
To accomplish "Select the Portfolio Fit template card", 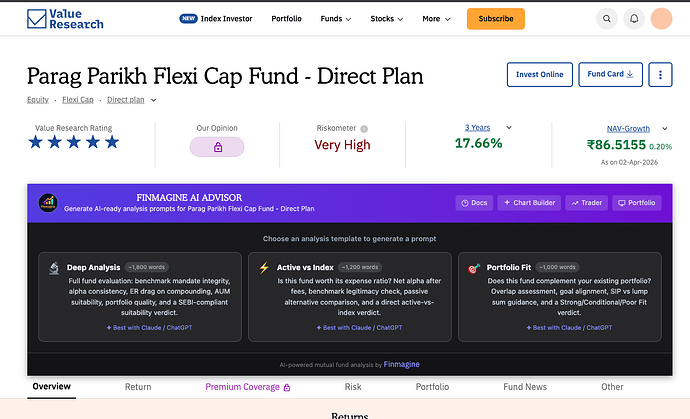I will (x=560, y=297).
